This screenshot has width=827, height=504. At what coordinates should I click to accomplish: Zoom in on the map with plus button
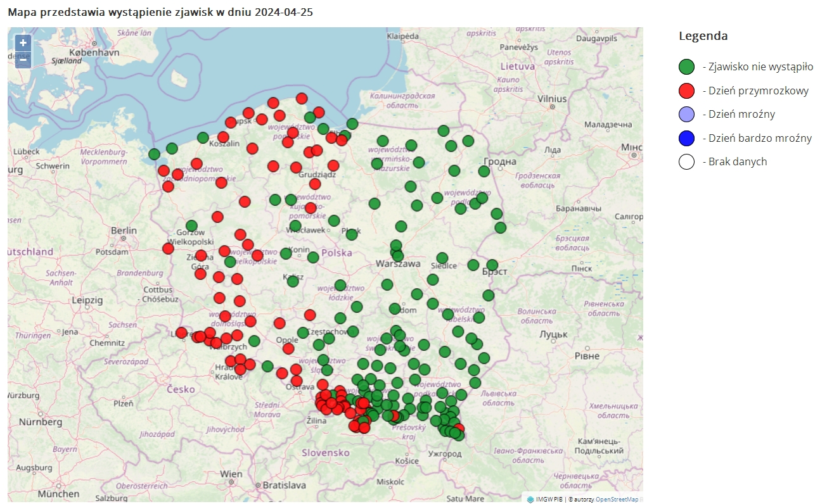pos(23,43)
